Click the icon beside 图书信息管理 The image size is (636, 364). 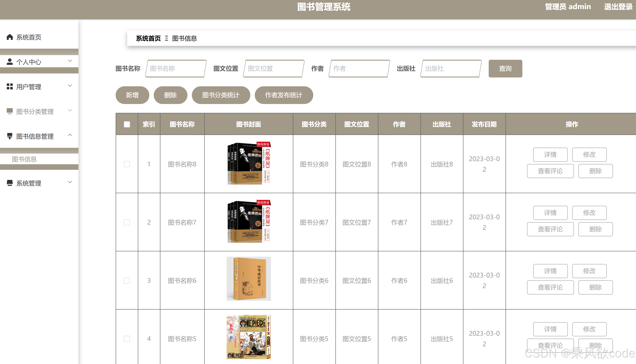(10, 136)
